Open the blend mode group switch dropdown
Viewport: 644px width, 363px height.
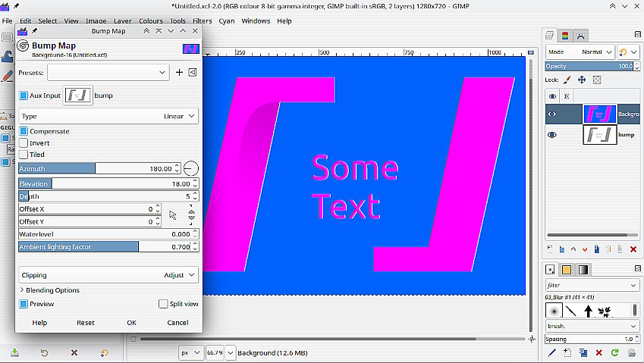(x=628, y=52)
